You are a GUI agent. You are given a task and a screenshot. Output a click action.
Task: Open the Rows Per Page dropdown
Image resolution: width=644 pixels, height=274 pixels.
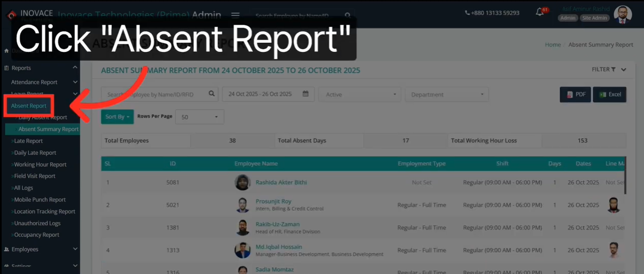(199, 117)
